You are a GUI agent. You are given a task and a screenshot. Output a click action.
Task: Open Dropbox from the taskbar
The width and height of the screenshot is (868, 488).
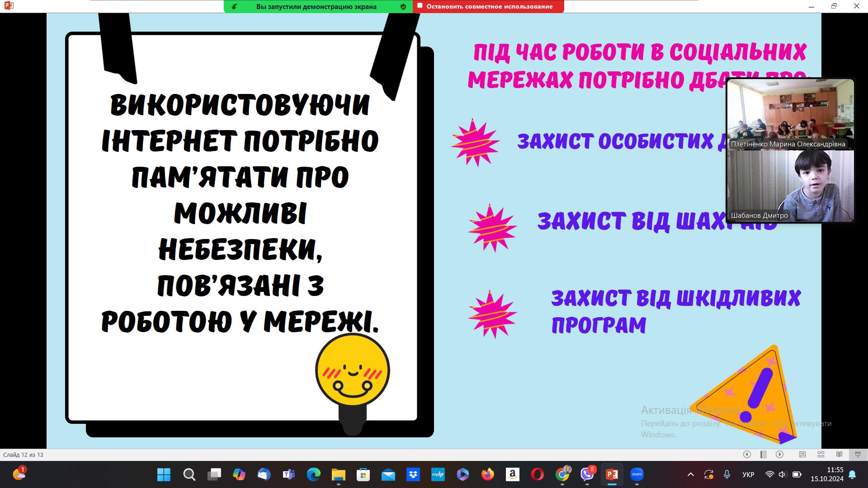pyautogui.click(x=413, y=474)
